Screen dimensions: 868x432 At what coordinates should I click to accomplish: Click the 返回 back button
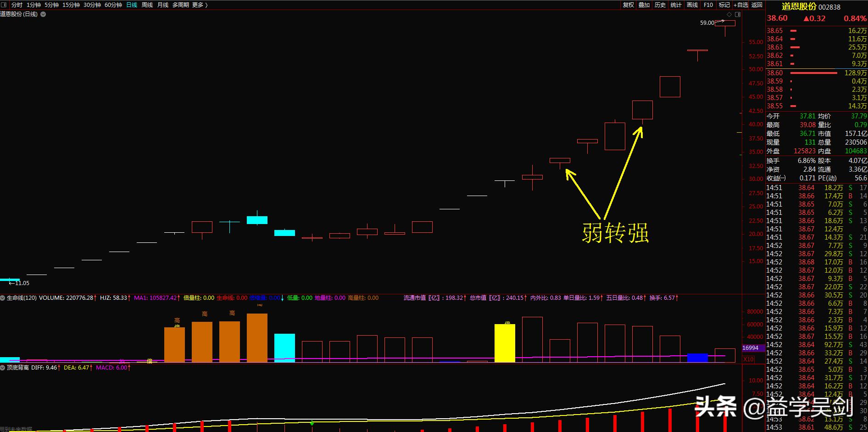[x=757, y=5]
